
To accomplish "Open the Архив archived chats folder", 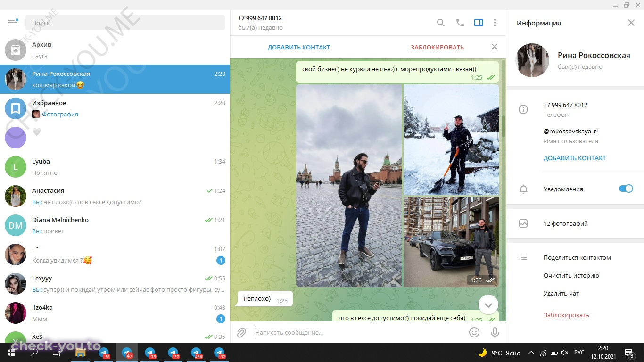I will [x=115, y=50].
